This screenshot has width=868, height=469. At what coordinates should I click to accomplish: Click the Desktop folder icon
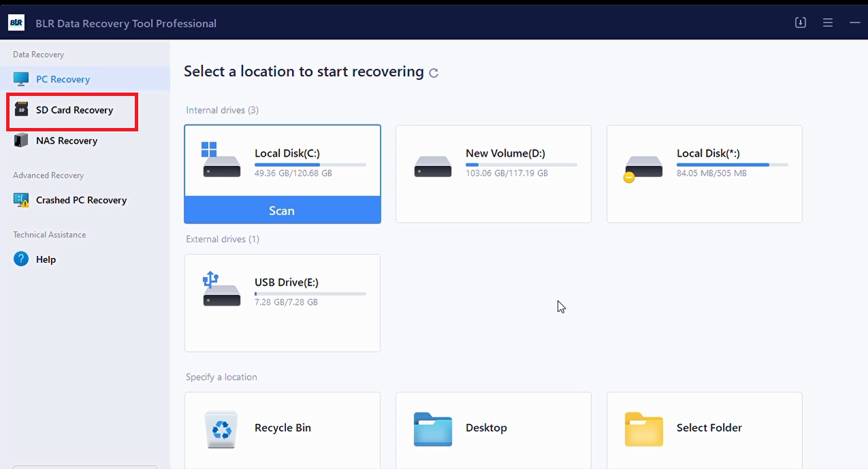tap(433, 429)
